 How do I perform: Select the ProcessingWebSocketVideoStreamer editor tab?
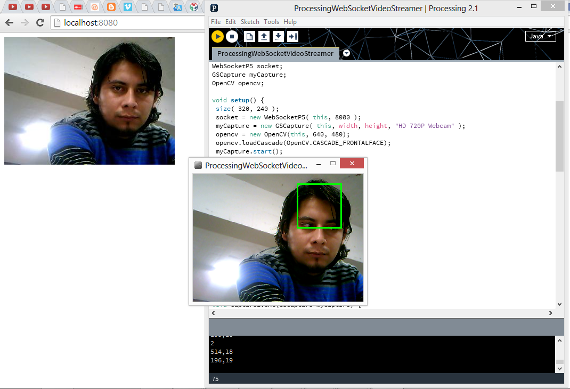click(x=275, y=53)
